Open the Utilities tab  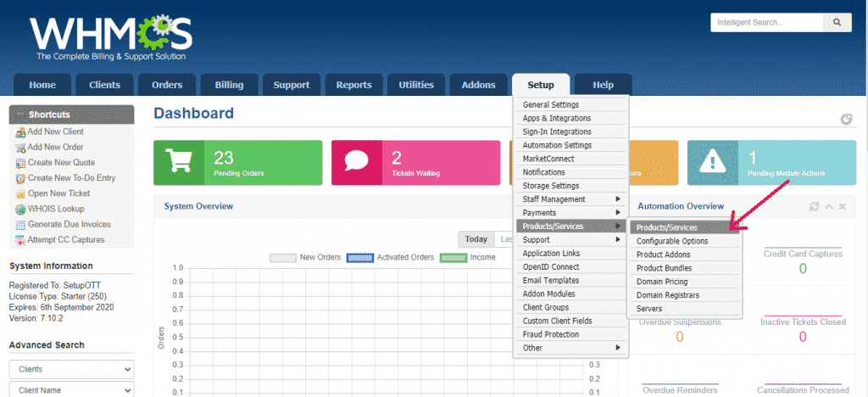click(416, 85)
